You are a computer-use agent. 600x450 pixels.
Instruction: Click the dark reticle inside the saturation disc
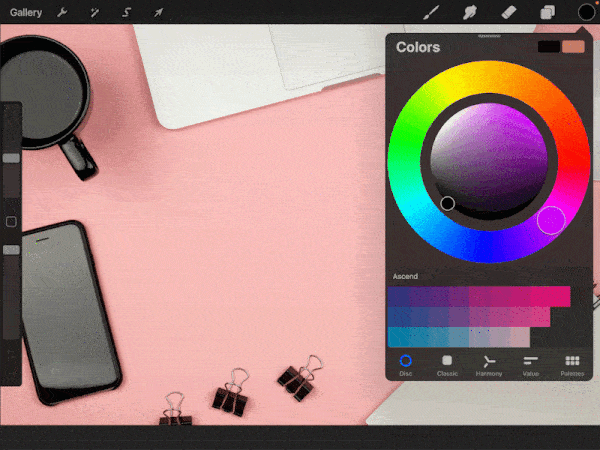tap(447, 203)
